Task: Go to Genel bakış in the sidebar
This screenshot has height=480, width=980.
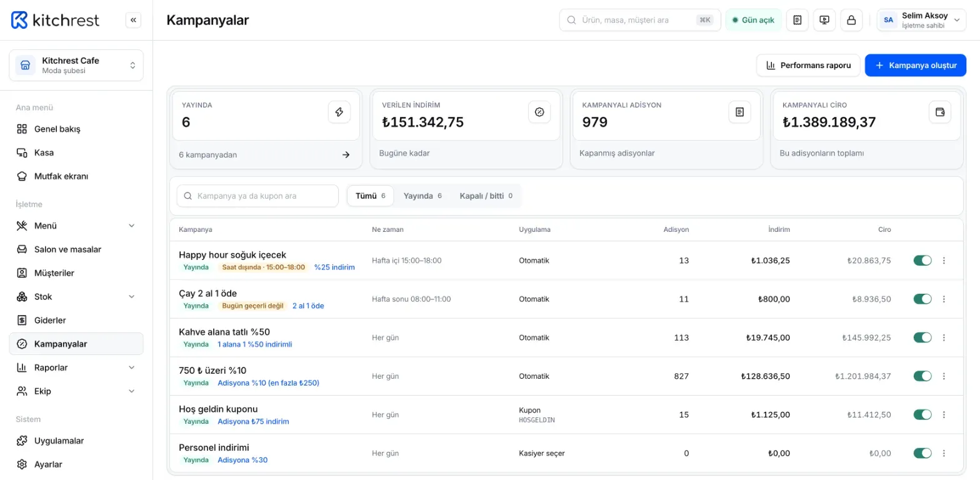Action: tap(76, 129)
